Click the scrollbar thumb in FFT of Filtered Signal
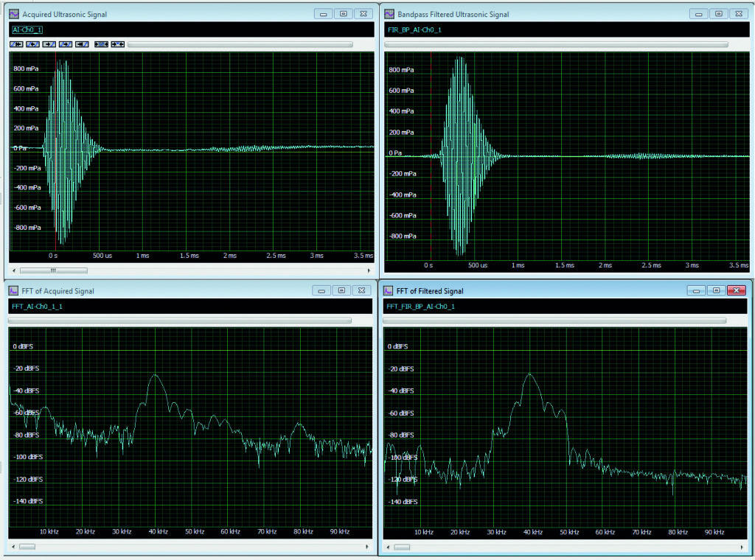The width and height of the screenshot is (755, 560). [x=401, y=547]
